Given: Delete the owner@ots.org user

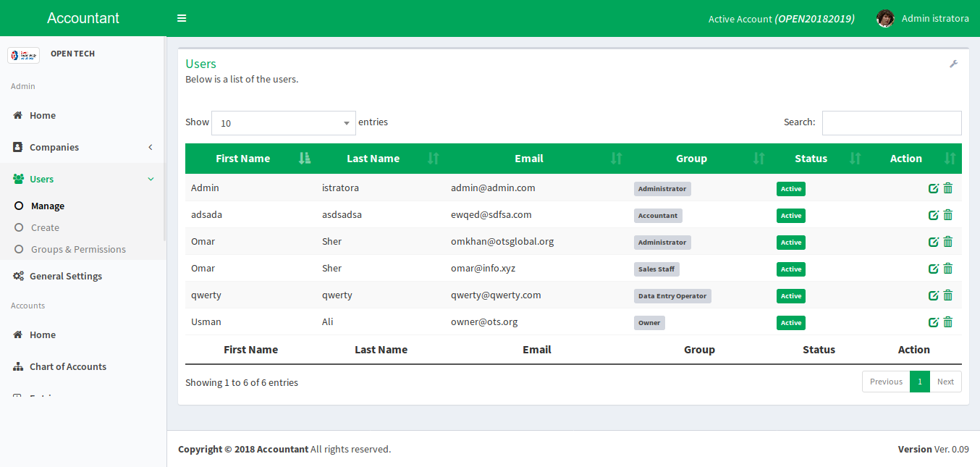Looking at the screenshot, I should (x=948, y=322).
